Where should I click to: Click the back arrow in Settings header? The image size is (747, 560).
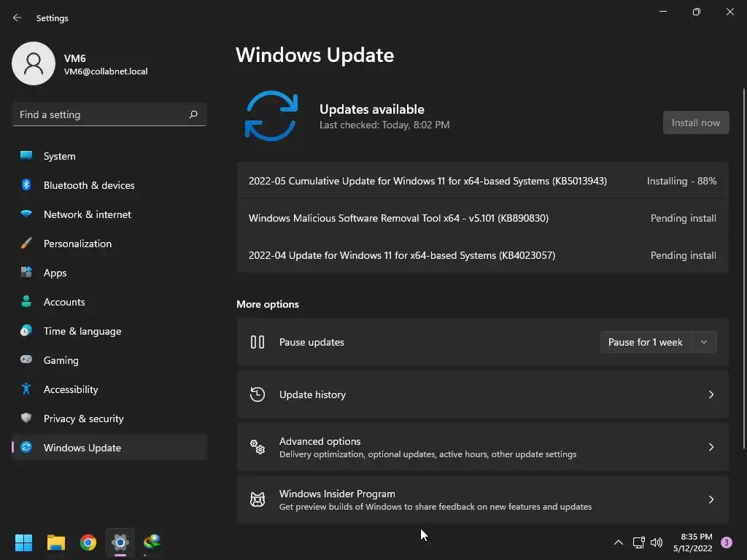tap(18, 17)
